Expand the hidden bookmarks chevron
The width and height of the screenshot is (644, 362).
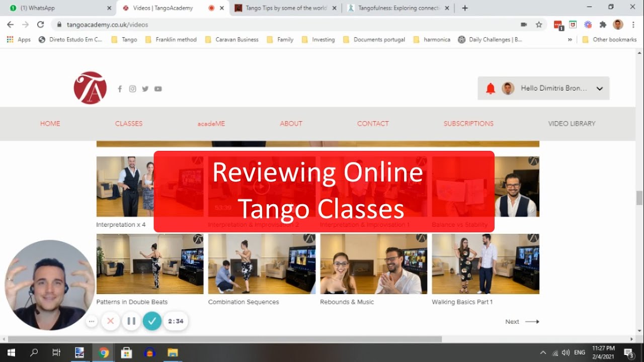[x=570, y=40]
